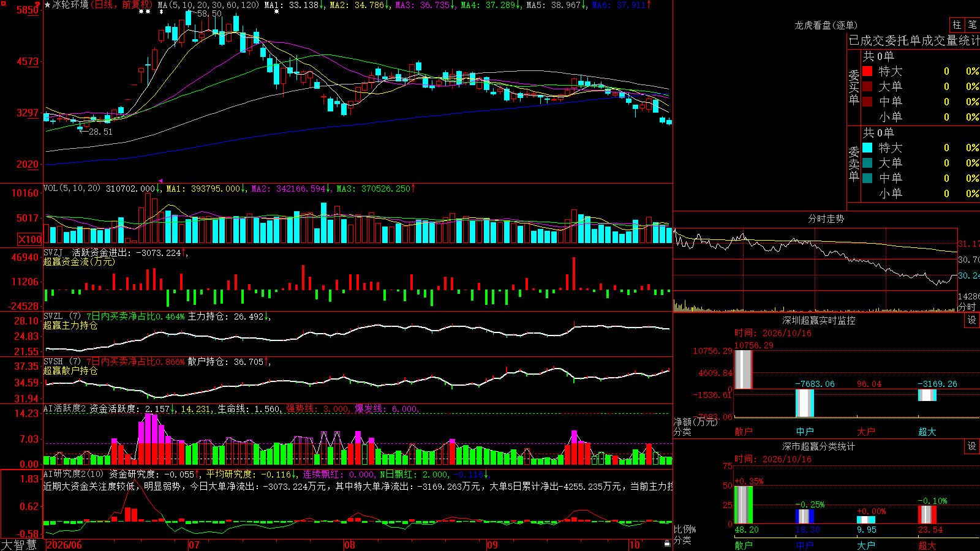The height and width of the screenshot is (551, 980).
Task: Select the 深圳超赢实时监控 panel title
Action: pos(819,320)
